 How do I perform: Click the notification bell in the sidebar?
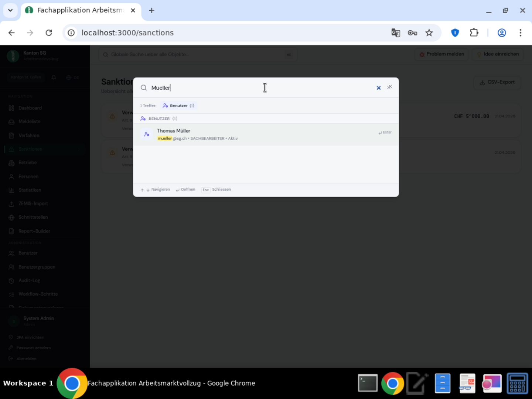point(54,78)
